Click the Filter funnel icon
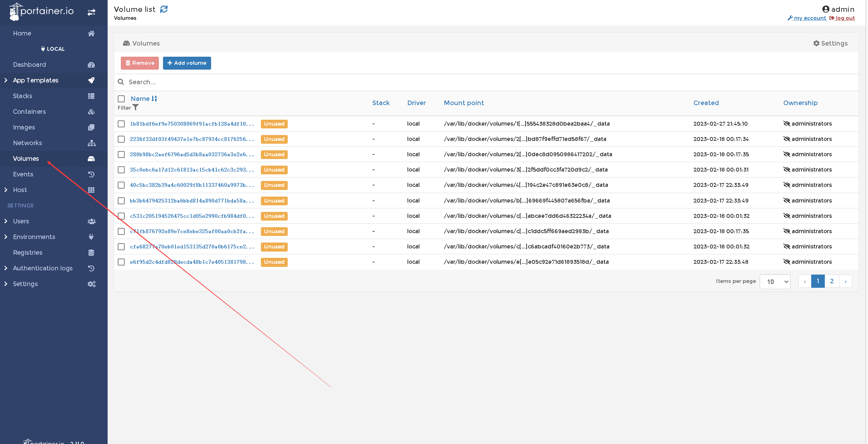Viewport: 868px width, 444px height. point(136,108)
